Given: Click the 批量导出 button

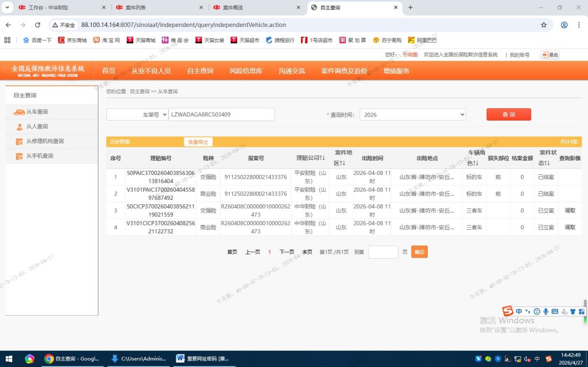Looking at the screenshot, I should click(x=198, y=142).
